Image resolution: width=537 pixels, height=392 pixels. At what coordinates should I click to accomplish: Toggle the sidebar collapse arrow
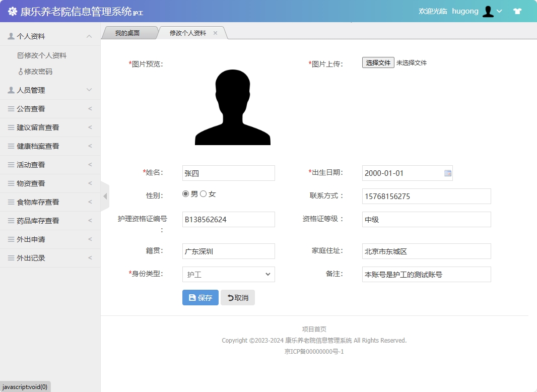(x=105, y=197)
